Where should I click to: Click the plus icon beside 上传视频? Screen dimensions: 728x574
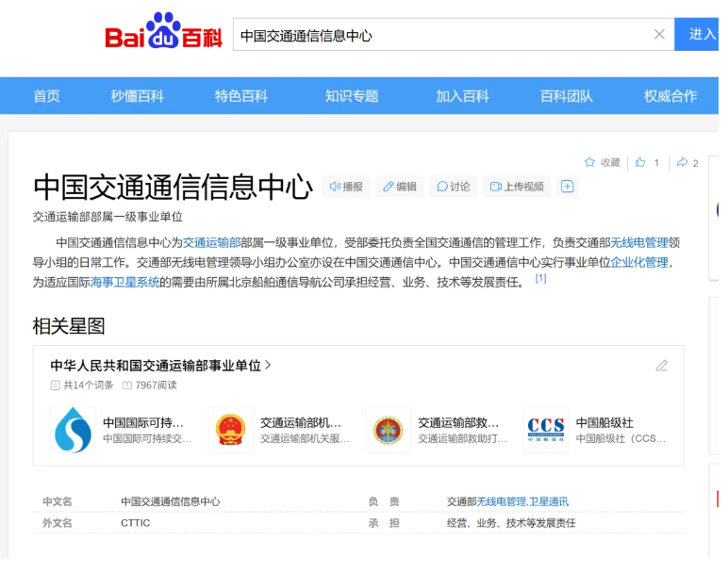pos(568,187)
